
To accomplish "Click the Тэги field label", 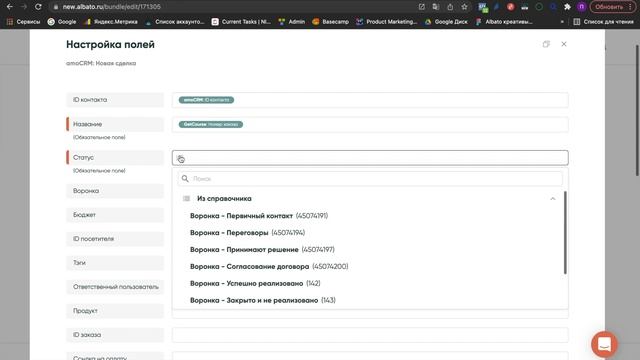I will coord(115,263).
